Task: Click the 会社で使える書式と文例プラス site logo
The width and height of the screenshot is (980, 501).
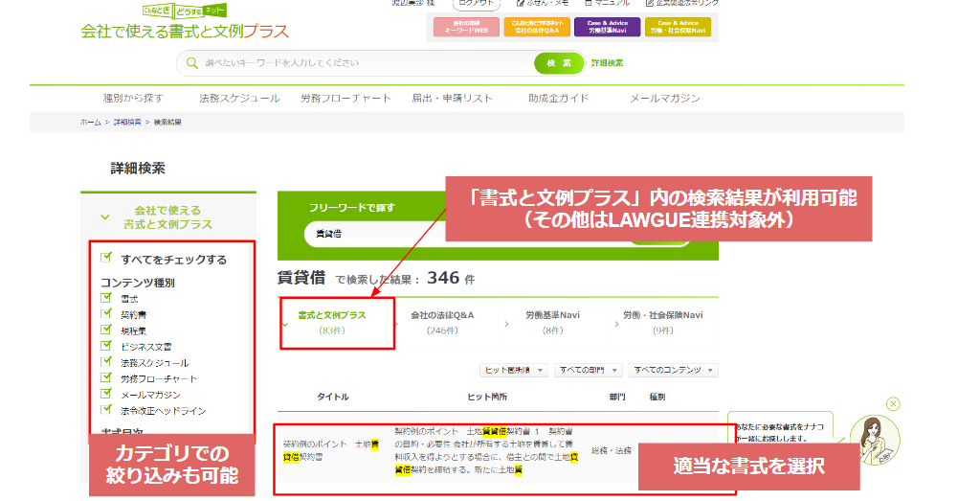Action: point(185,26)
